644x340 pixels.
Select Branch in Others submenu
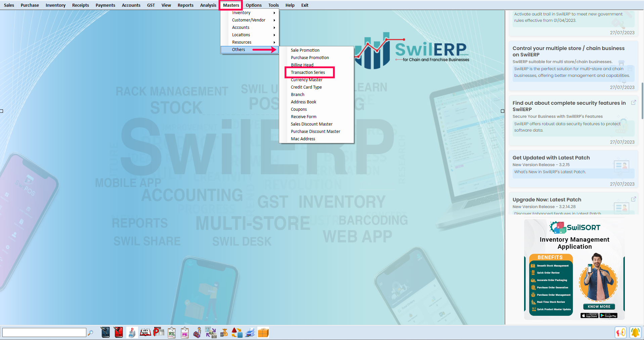316,95
